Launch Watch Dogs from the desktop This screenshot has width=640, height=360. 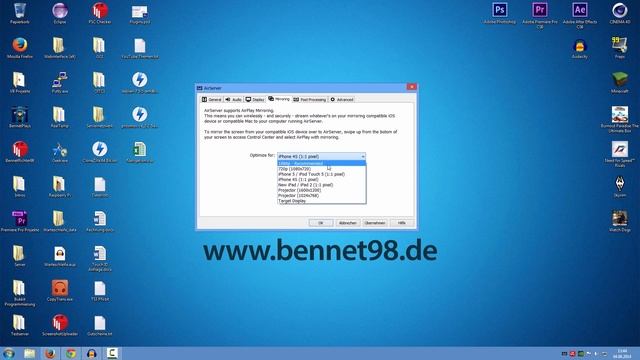620,222
